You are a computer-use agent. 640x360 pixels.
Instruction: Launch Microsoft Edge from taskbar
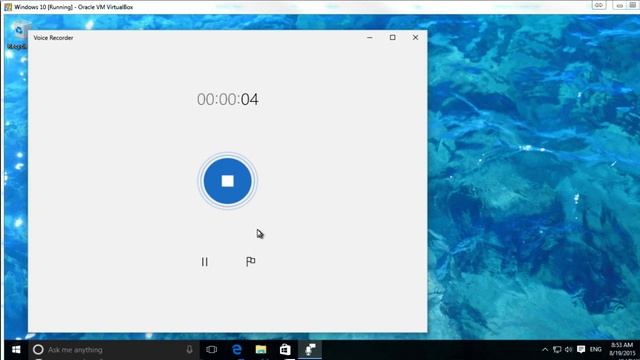(x=237, y=350)
